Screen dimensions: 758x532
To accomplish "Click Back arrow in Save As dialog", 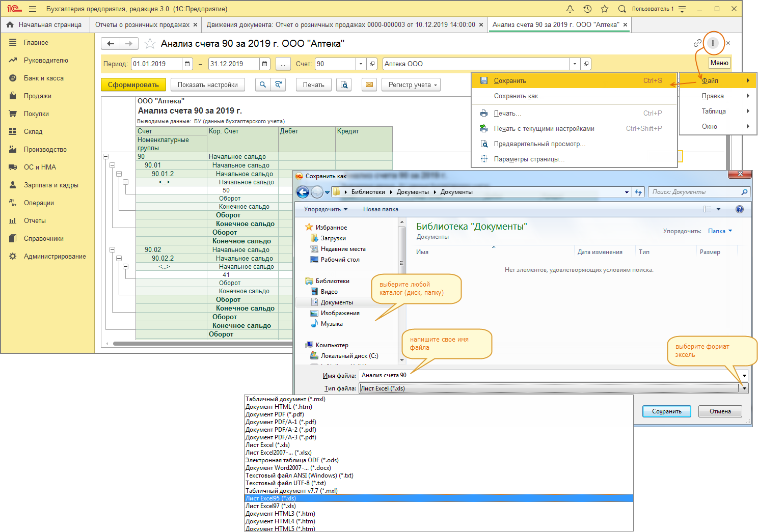I will (x=303, y=192).
